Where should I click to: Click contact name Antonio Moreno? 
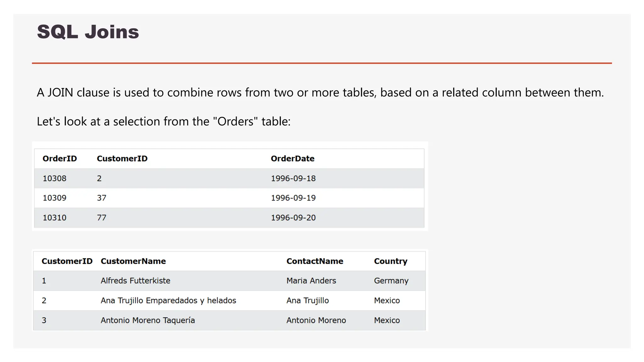[x=316, y=320]
